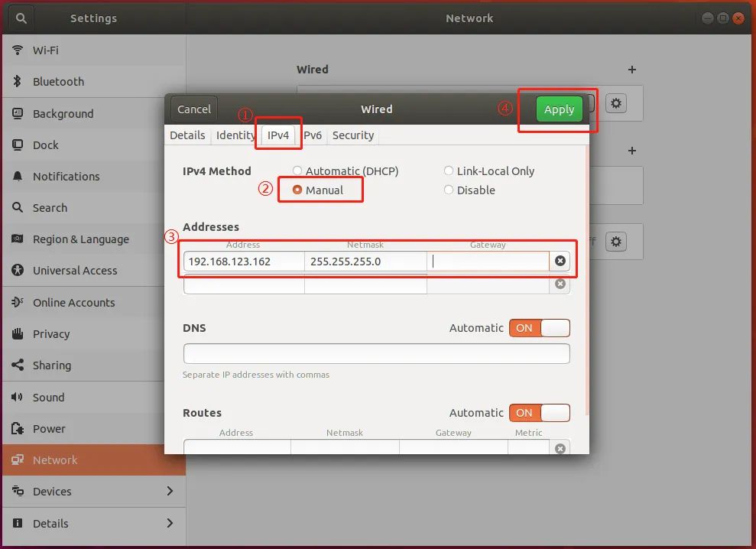Open Online Accounts settings
Viewport: 756px width, 549px height.
pos(94,303)
